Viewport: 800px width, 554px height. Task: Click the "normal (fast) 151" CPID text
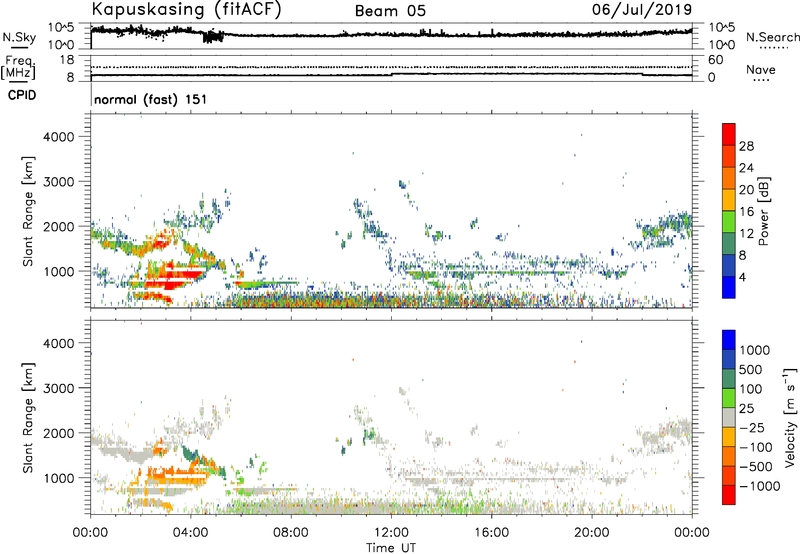[151, 99]
